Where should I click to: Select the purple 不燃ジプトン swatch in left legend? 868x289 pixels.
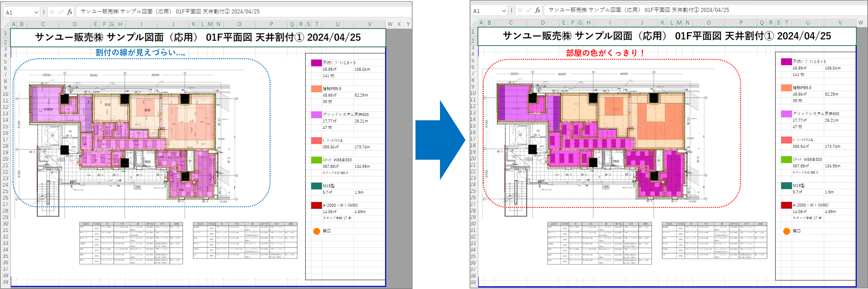pos(316,63)
